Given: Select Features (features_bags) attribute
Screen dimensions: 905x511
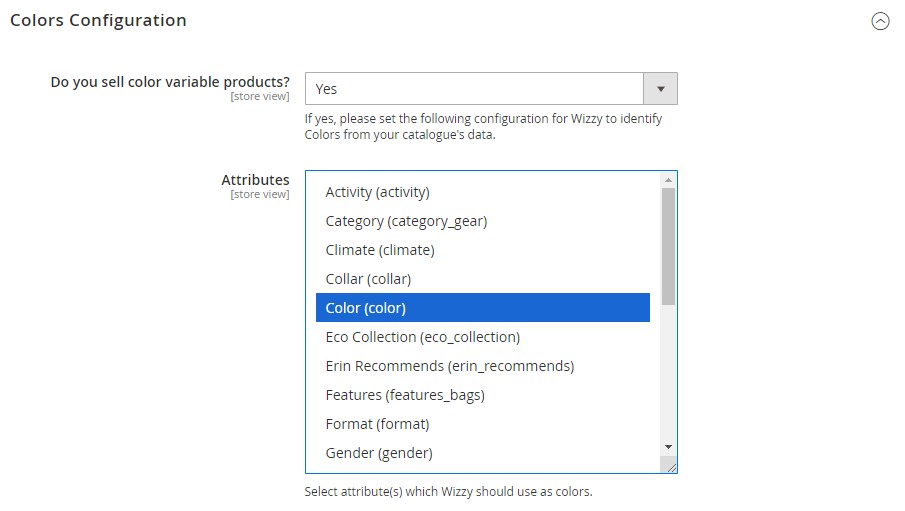Looking at the screenshot, I should click(x=404, y=395).
